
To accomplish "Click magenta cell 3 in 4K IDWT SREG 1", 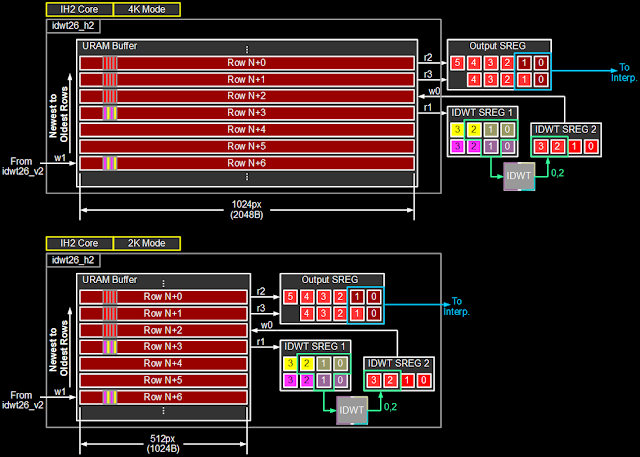I will [457, 146].
